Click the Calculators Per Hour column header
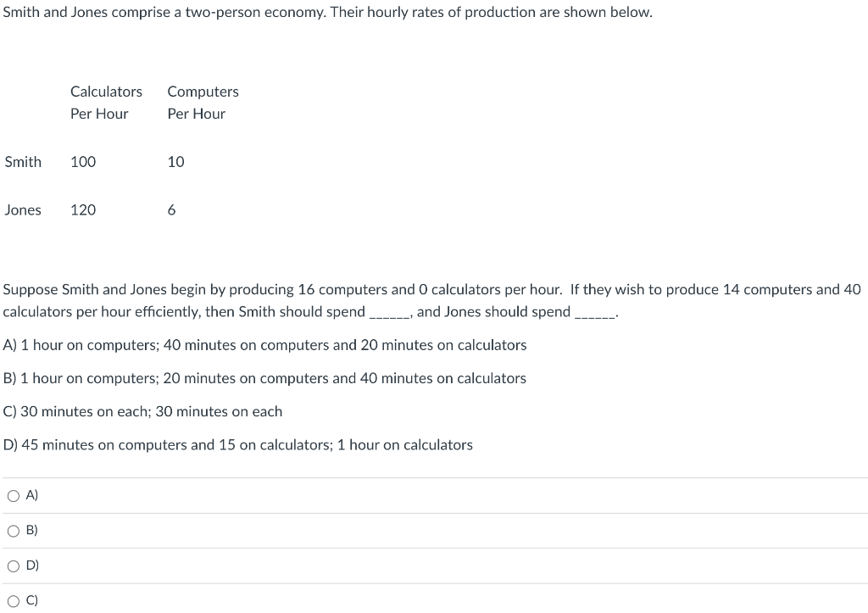The height and width of the screenshot is (613, 868). [106, 103]
